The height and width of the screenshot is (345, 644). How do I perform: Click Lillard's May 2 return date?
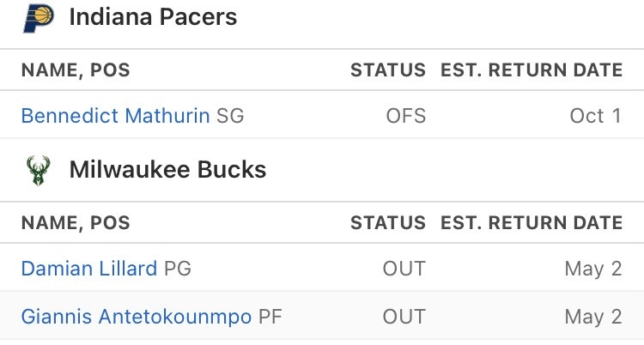(593, 269)
